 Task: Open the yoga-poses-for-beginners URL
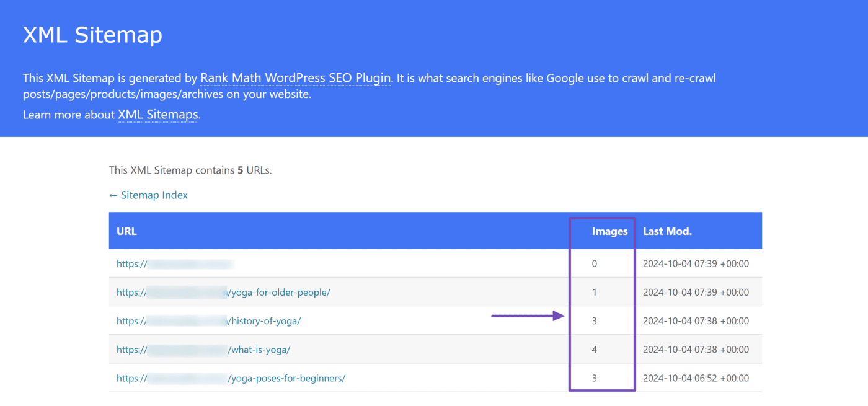231,378
